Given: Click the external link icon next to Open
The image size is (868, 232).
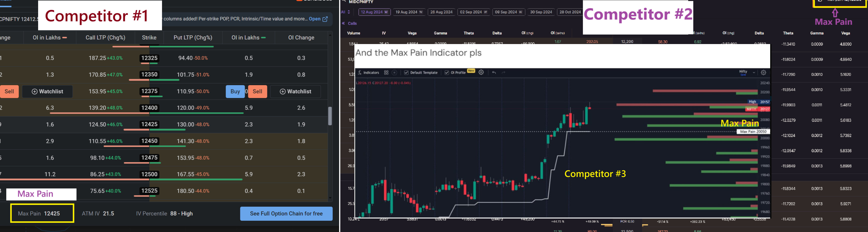Looking at the screenshot, I should tap(325, 19).
